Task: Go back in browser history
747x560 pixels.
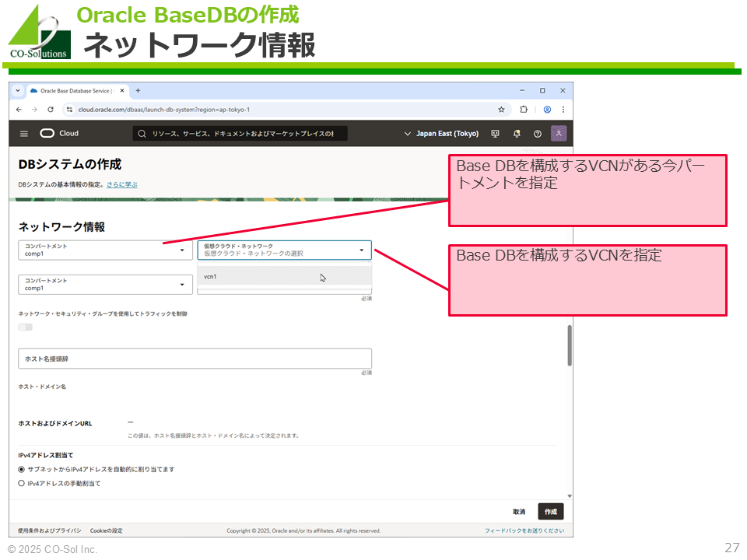Action: tap(19, 110)
